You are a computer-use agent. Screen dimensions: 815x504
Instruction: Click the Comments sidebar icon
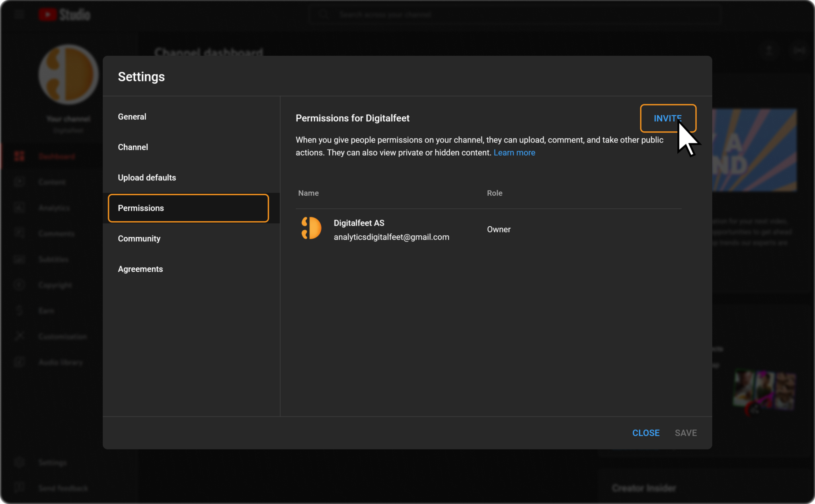pos(19,234)
